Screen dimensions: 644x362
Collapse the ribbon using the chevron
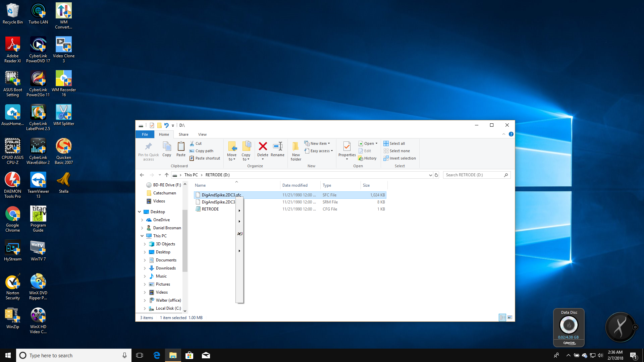coord(503,134)
